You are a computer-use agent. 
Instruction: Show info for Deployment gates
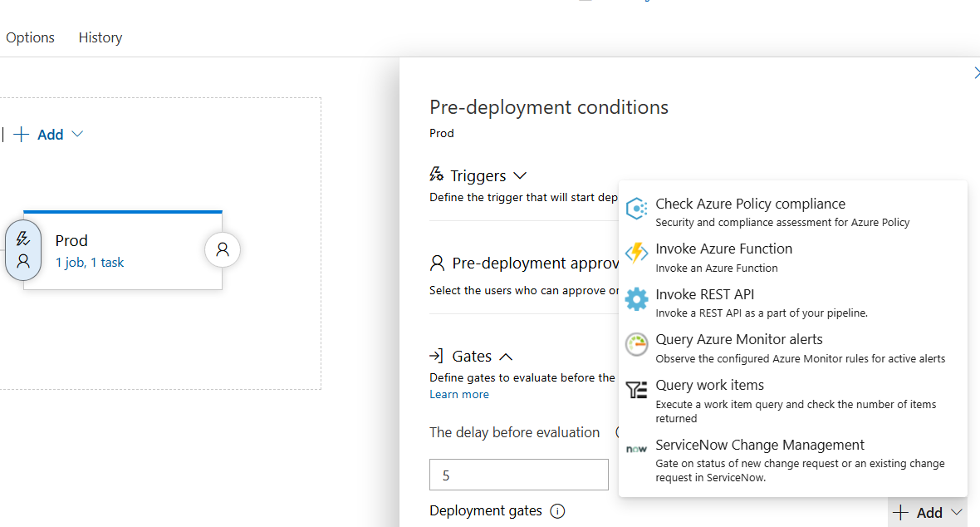(x=557, y=511)
